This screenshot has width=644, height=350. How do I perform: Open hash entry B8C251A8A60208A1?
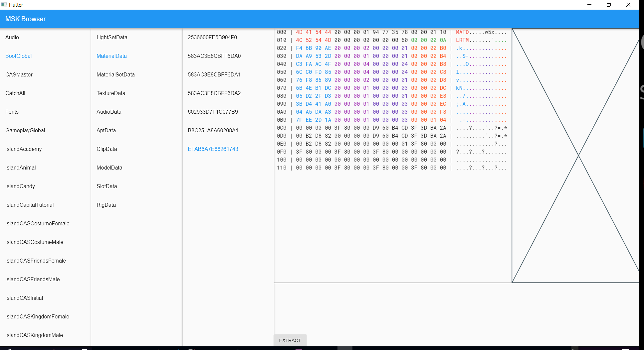(213, 130)
